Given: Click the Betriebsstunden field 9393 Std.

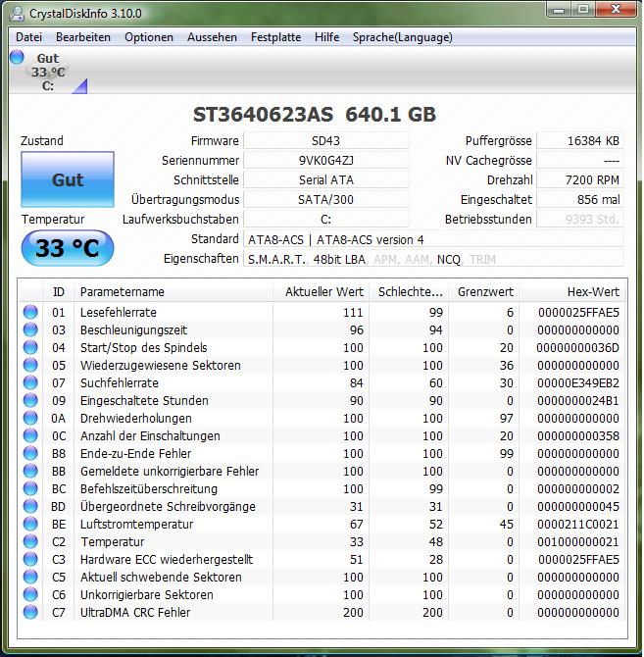Looking at the screenshot, I should pos(580,219).
